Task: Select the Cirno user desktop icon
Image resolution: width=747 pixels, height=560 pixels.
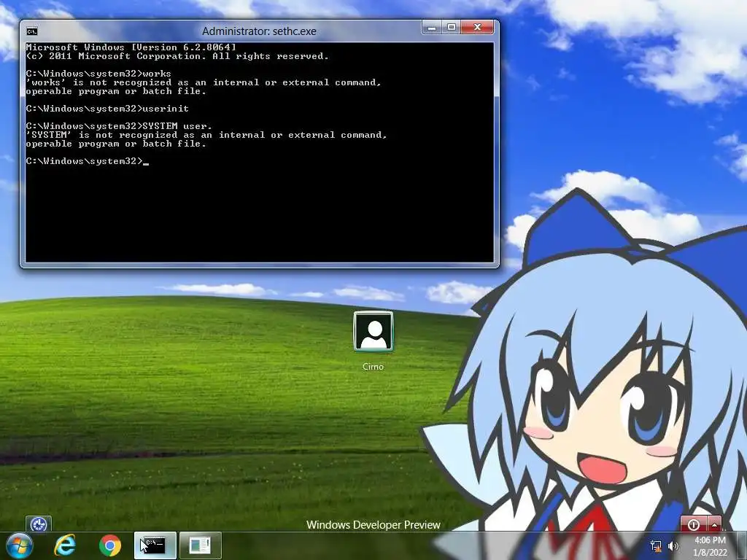Action: point(373,331)
